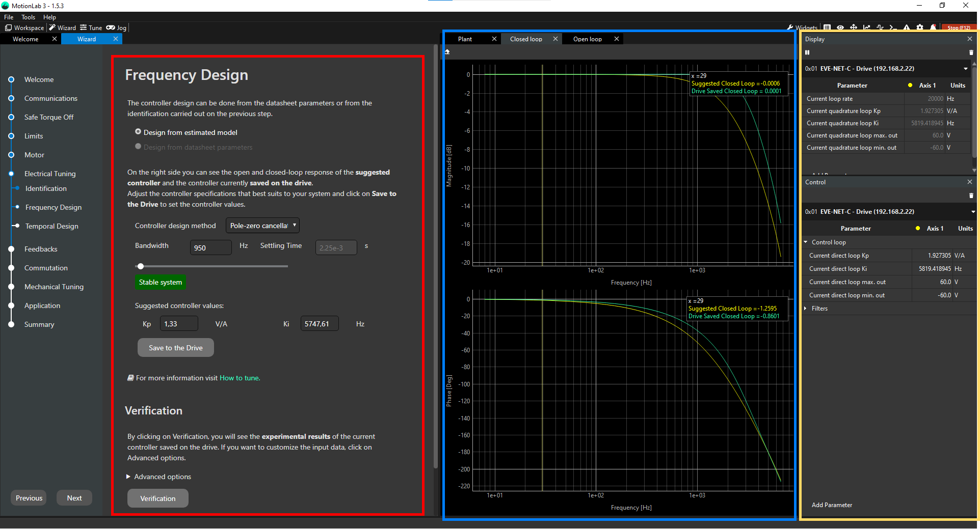Collapse the Control loop parameter group
Image resolution: width=980 pixels, height=529 pixels.
[806, 242]
